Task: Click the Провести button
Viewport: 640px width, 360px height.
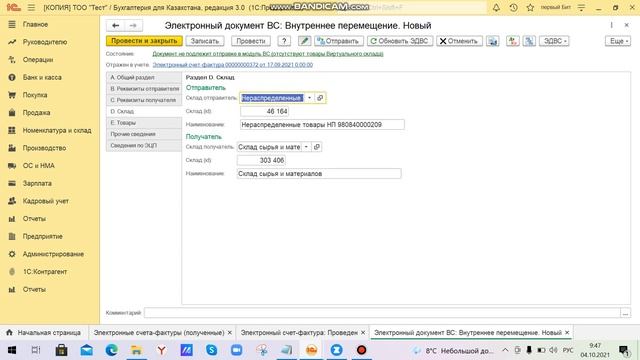Action: click(251, 41)
